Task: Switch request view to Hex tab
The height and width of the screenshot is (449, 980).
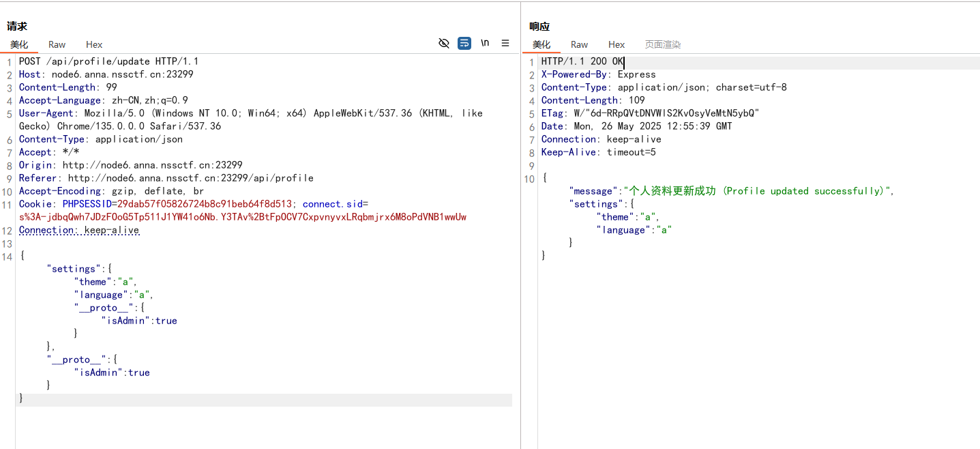Action: [x=94, y=44]
